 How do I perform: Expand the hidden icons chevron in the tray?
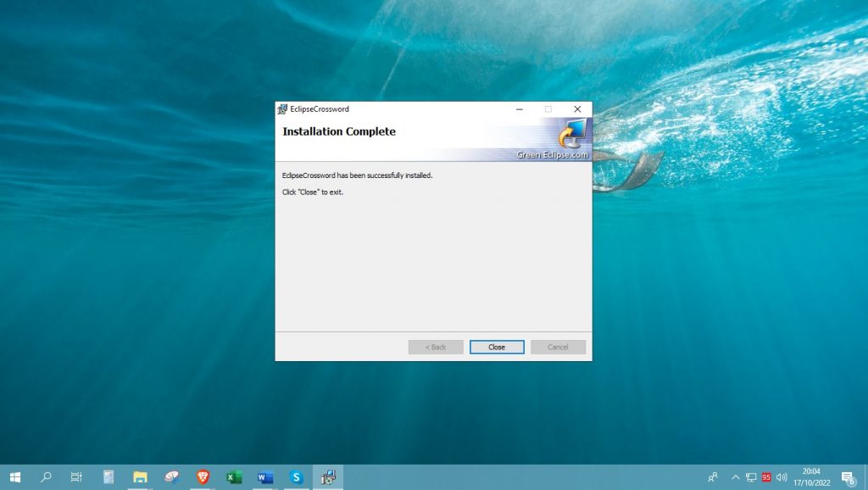pyautogui.click(x=734, y=477)
